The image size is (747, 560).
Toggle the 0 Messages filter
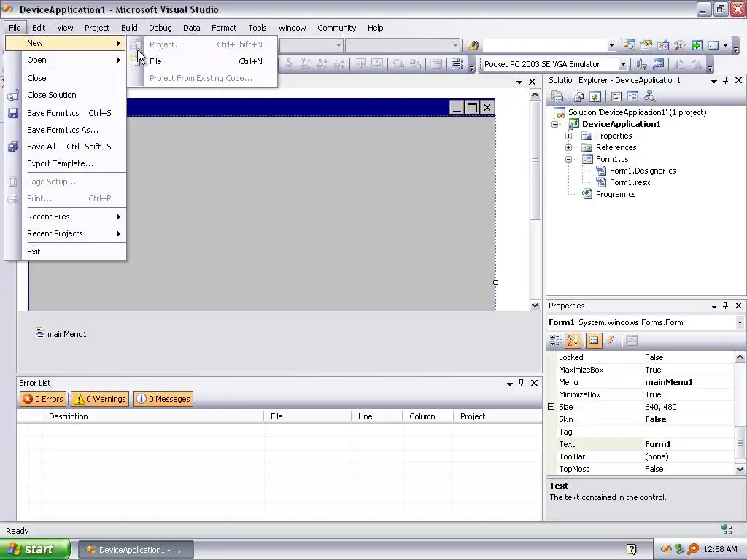(x=164, y=399)
